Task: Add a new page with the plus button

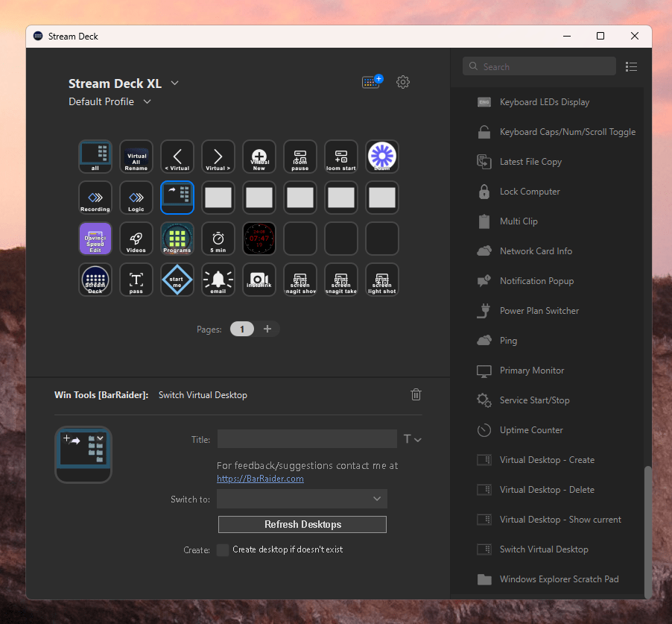Action: [x=267, y=329]
